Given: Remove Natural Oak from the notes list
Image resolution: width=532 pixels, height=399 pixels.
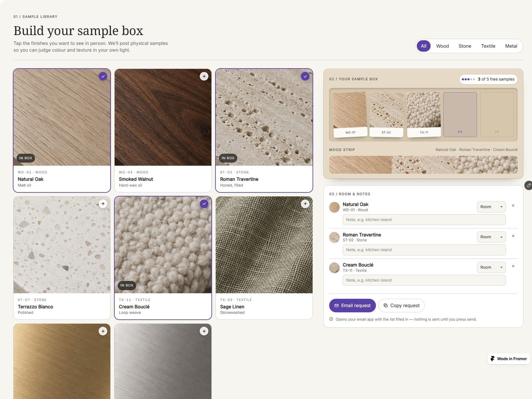Looking at the screenshot, I should 513,206.
